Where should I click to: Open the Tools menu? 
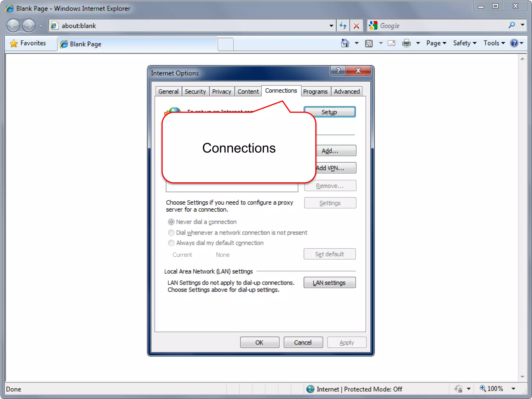[x=494, y=43]
